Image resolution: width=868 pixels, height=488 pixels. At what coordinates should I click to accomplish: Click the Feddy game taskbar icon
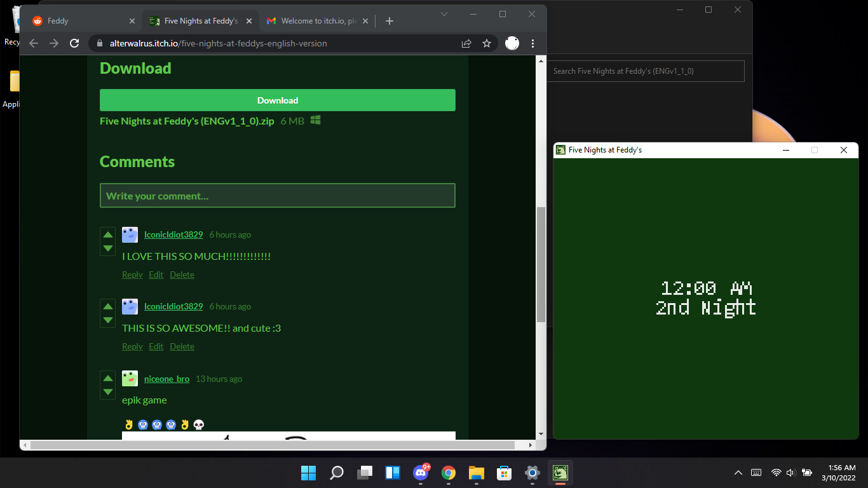click(560, 473)
